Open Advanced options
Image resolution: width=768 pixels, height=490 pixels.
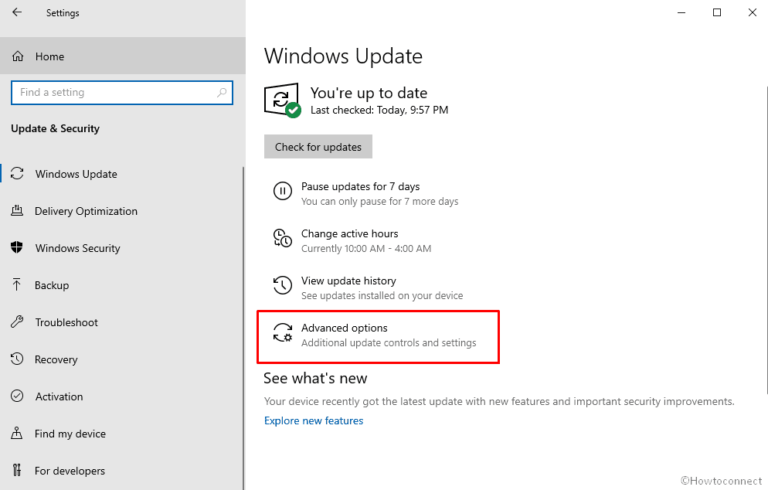[x=378, y=337]
